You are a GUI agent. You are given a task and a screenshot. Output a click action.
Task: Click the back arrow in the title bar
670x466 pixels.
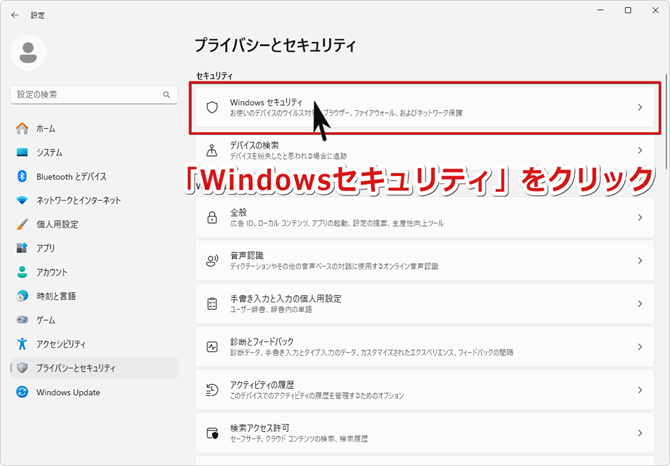pyautogui.click(x=15, y=15)
